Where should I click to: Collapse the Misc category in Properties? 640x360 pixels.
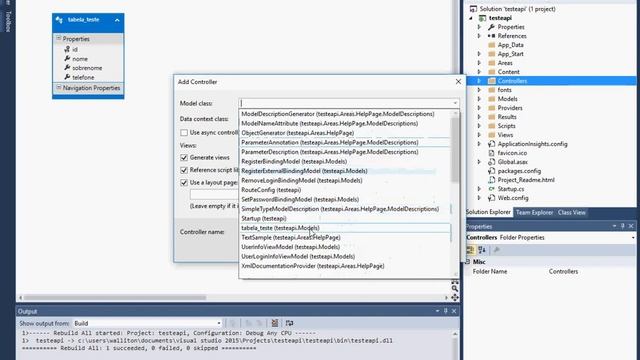click(x=468, y=262)
